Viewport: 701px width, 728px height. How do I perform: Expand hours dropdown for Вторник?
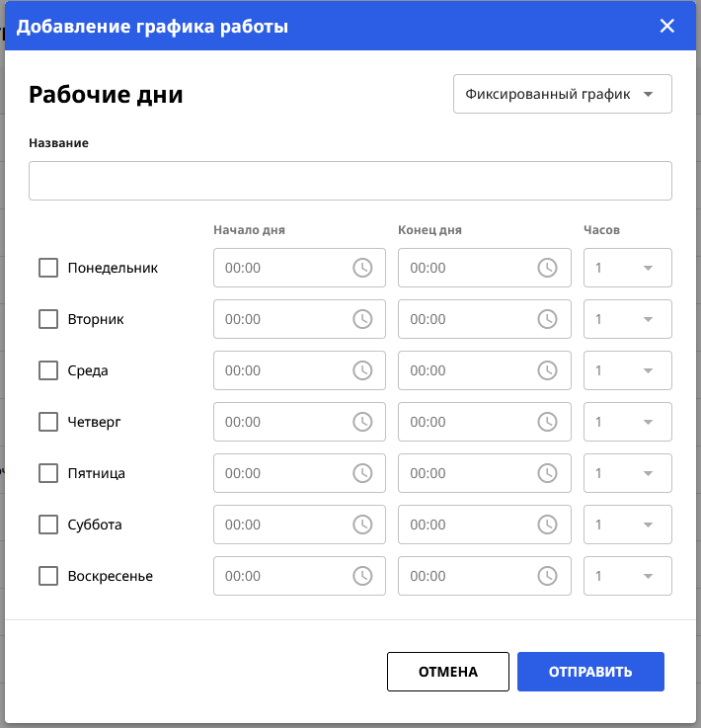pos(628,319)
